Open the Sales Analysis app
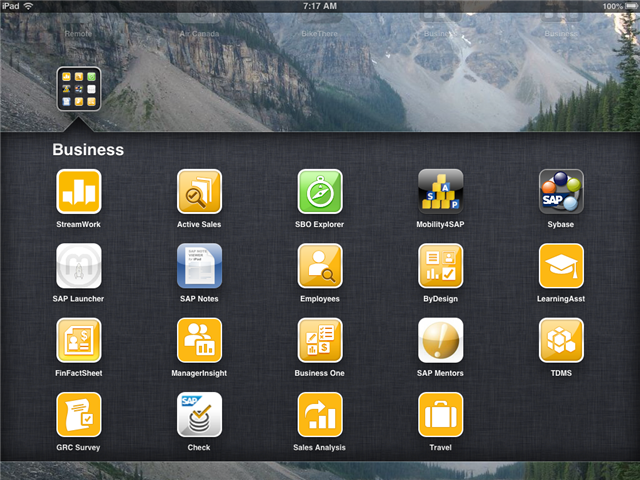 (x=320, y=414)
